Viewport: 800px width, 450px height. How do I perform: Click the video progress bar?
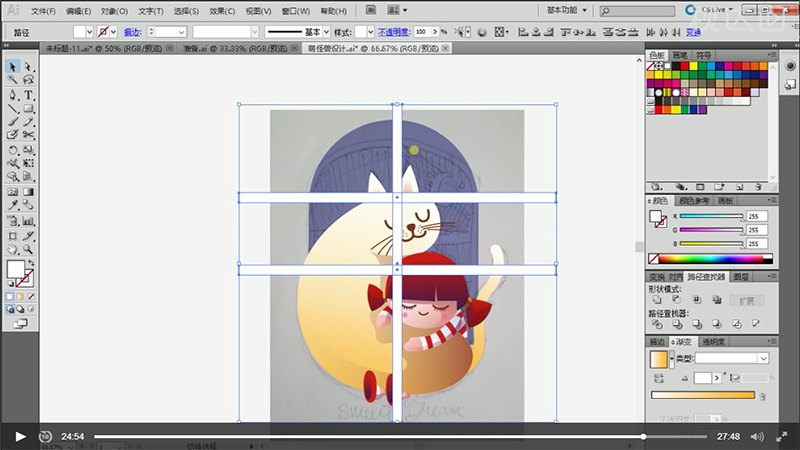pyautogui.click(x=401, y=436)
